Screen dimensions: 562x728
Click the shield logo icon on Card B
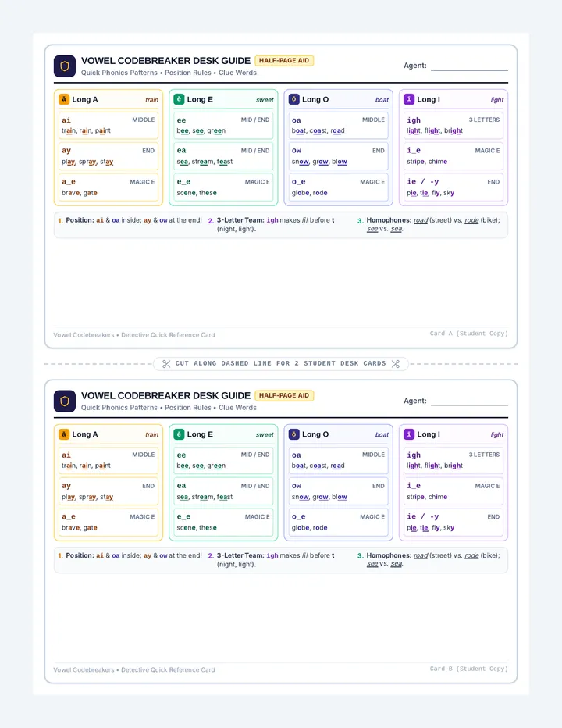(65, 401)
